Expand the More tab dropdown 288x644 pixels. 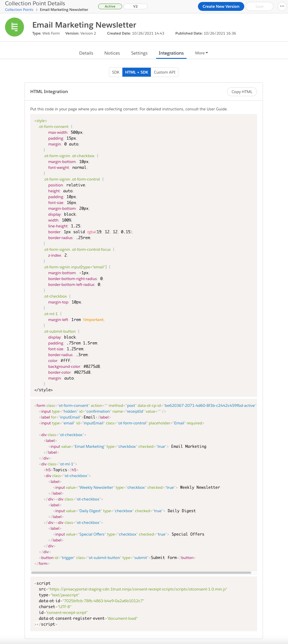tap(201, 53)
